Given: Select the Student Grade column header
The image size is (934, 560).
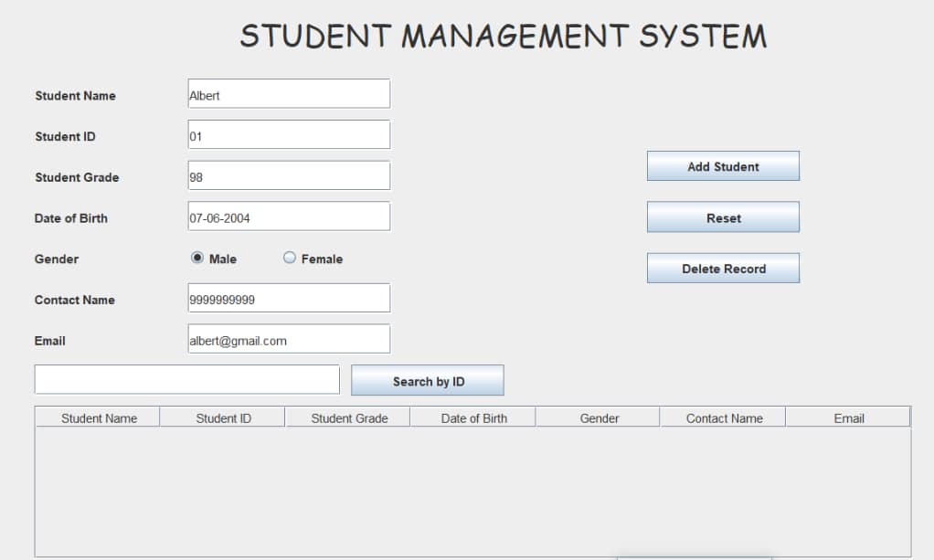Looking at the screenshot, I should (x=349, y=418).
